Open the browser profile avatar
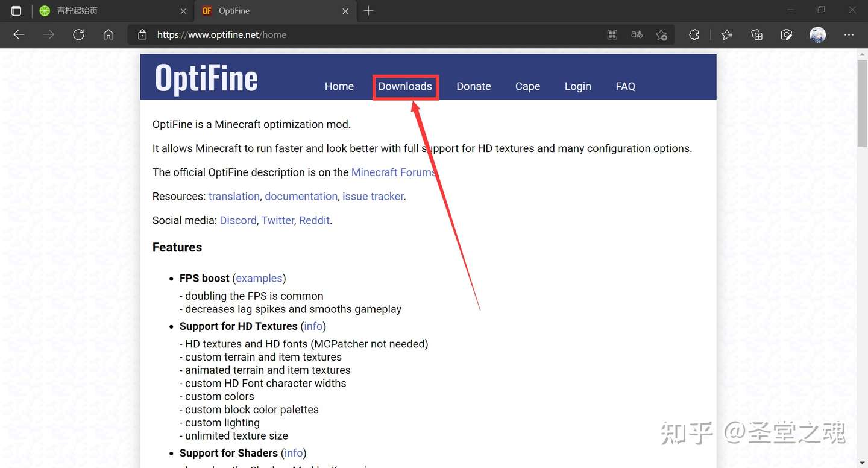The width and height of the screenshot is (868, 468). [817, 34]
